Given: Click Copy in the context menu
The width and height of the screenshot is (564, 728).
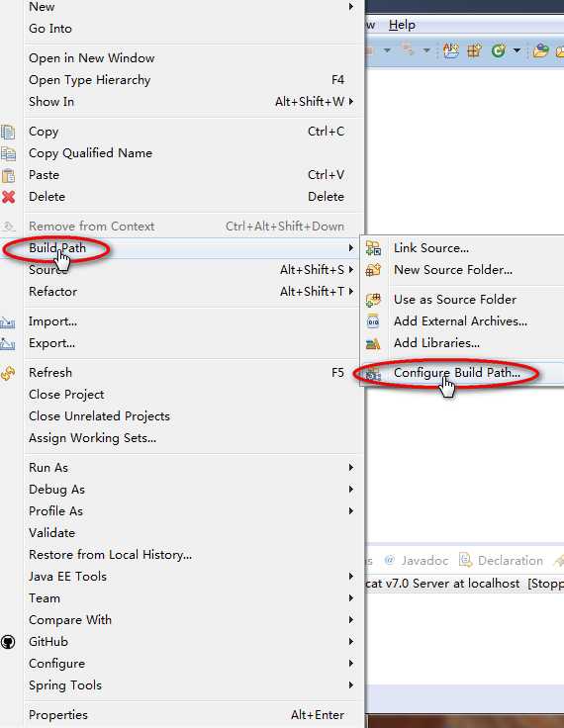Looking at the screenshot, I should pyautogui.click(x=193, y=132).
